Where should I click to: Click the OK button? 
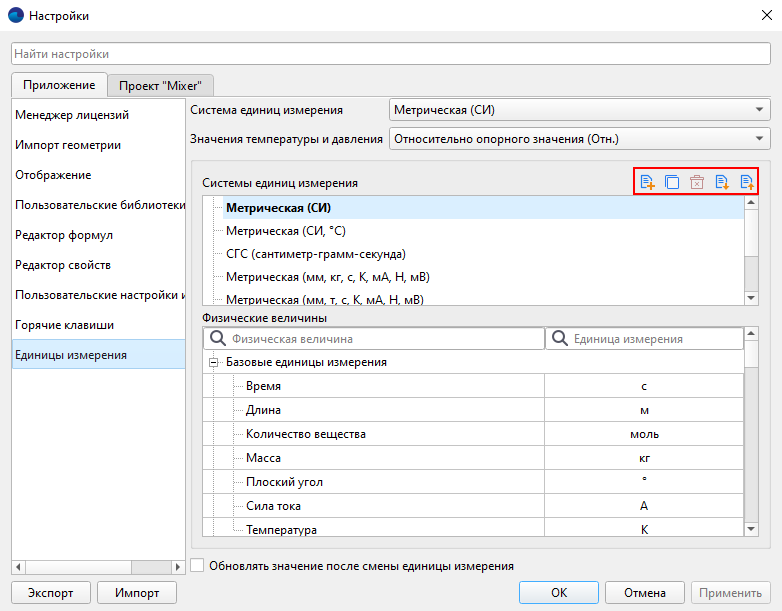pyautogui.click(x=559, y=592)
